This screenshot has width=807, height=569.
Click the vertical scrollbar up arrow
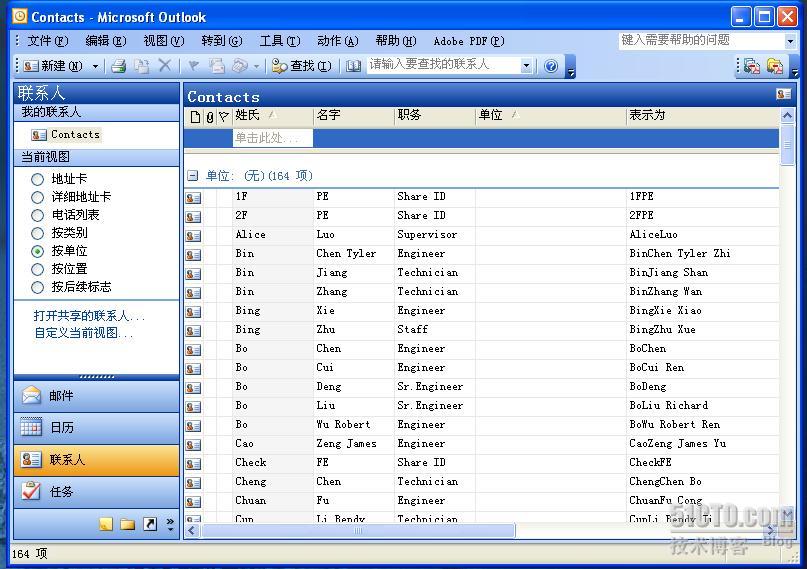point(787,116)
